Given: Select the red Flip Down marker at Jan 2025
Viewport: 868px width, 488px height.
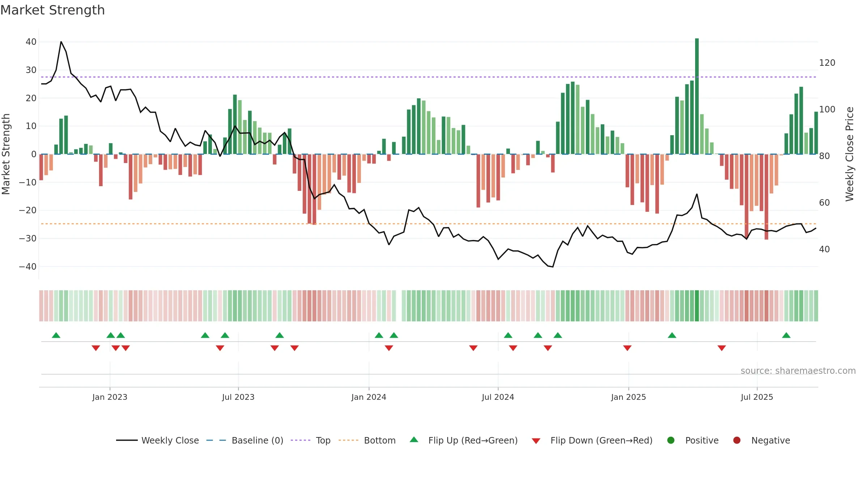Looking at the screenshot, I should pyautogui.click(x=627, y=348).
